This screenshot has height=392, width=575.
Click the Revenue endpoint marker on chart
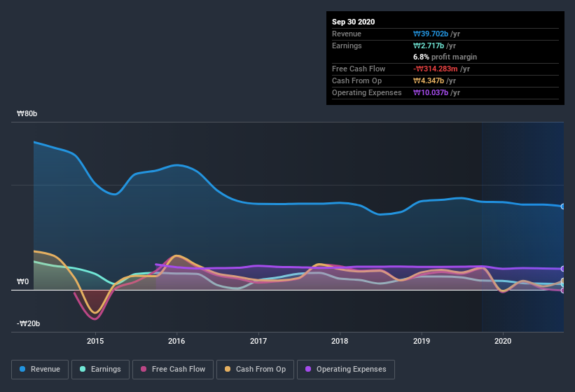pos(563,206)
